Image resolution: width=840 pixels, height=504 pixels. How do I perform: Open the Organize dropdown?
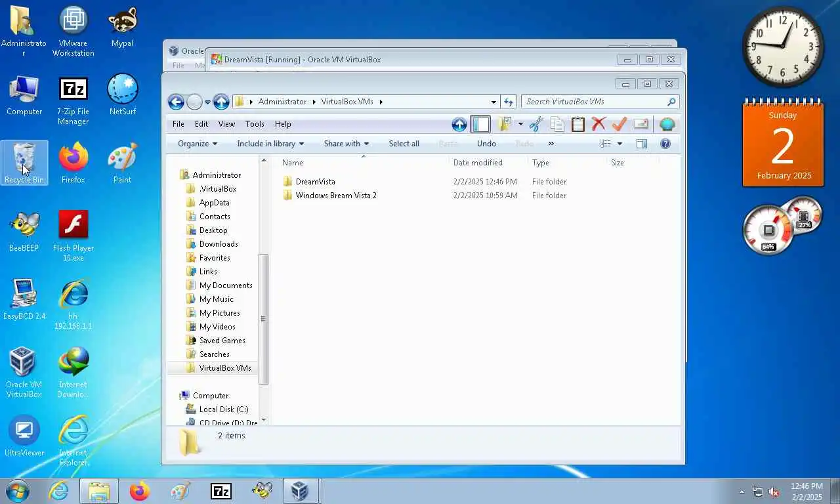coord(198,144)
